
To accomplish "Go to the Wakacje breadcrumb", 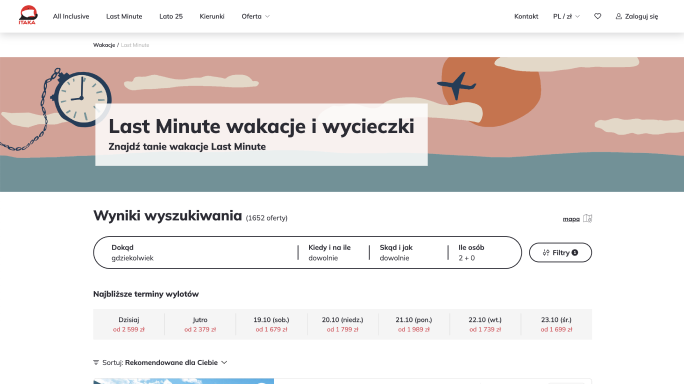I will (104, 45).
